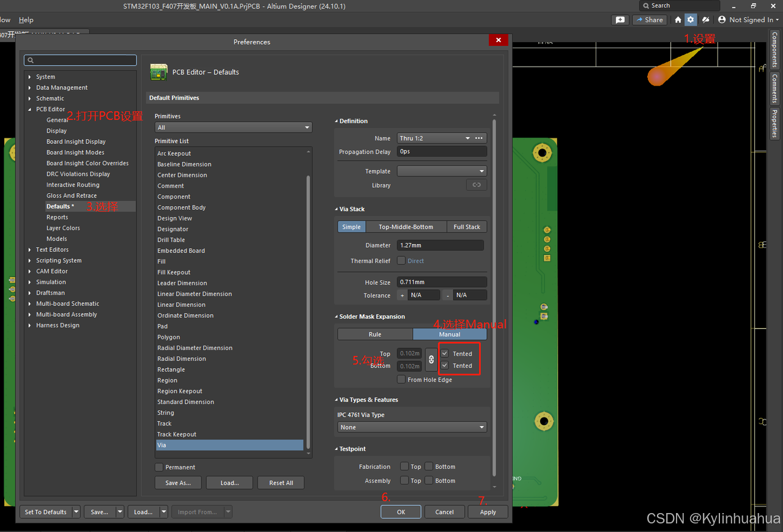Click the Primitive List vertical scrollbar
The height and width of the screenshot is (532, 783).
pos(308,312)
